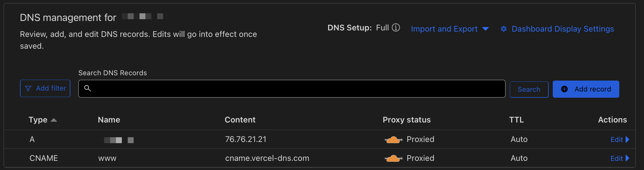Viewport: 644px width, 170px height.
Task: Click the Add filter button
Action: [x=45, y=88]
